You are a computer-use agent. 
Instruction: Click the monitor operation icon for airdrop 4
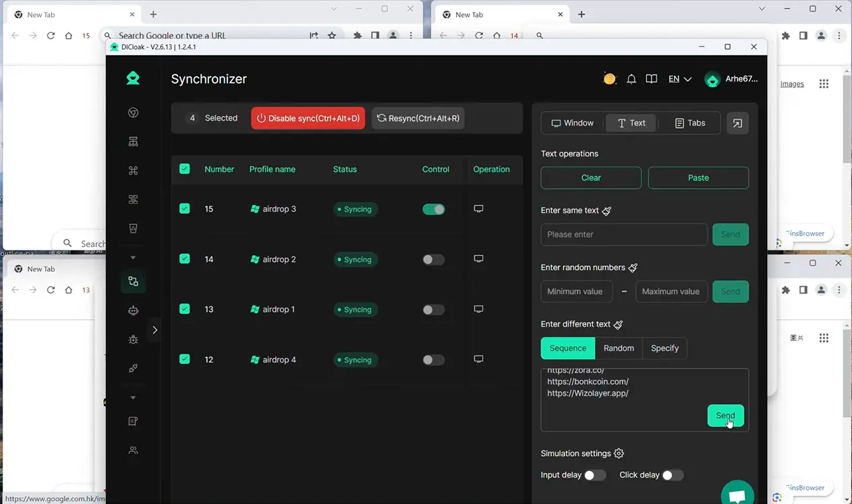tap(478, 360)
